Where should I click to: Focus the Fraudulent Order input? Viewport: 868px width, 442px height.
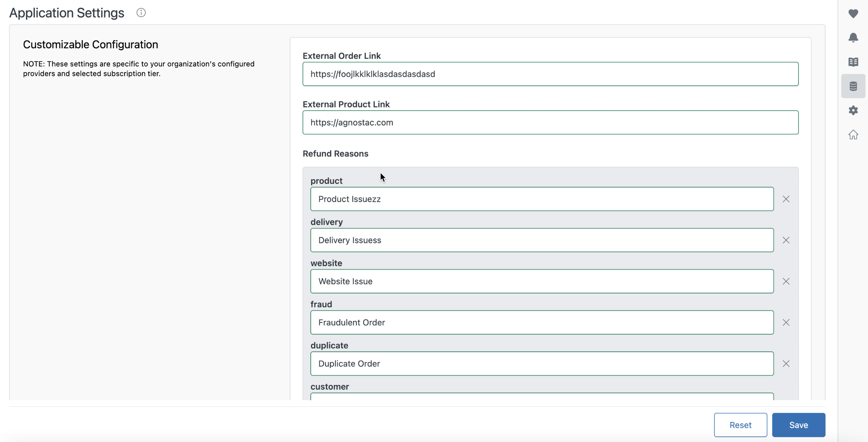[x=542, y=322]
